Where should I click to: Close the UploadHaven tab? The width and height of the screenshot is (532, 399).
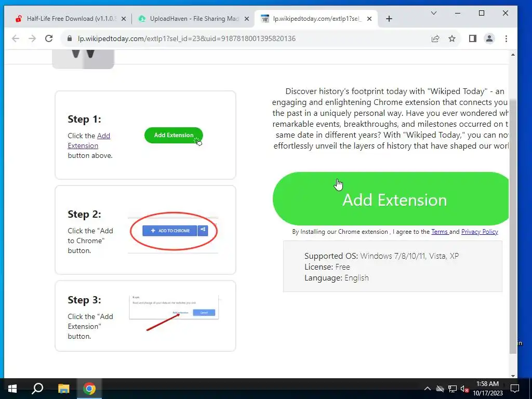pos(247,19)
